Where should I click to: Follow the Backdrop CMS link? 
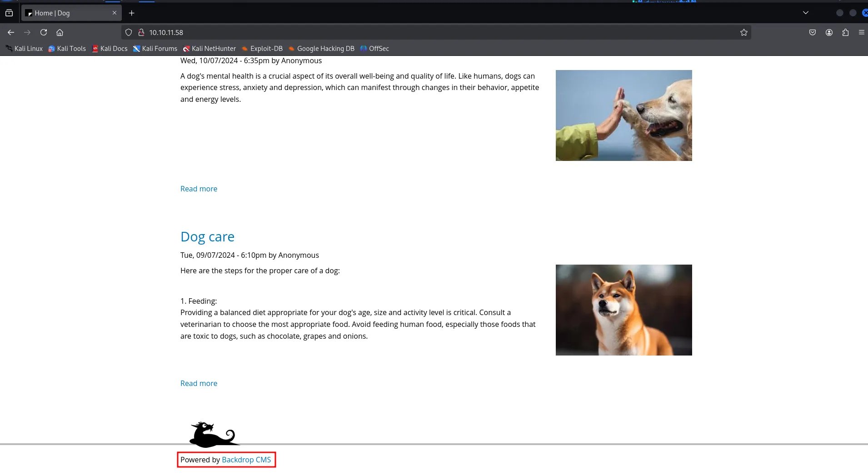tap(246, 460)
